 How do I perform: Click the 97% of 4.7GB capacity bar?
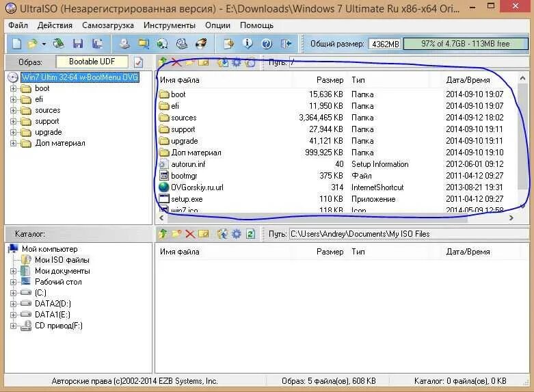coord(465,44)
